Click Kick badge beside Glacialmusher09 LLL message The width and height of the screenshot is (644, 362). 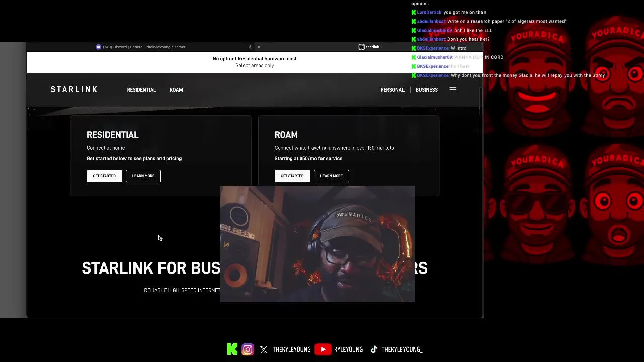pos(414,30)
